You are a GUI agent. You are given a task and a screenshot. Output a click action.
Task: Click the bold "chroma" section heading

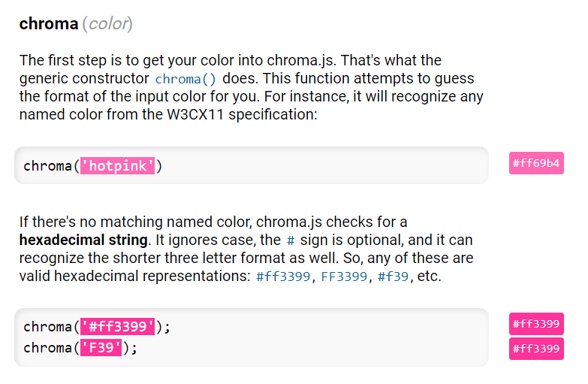point(49,24)
